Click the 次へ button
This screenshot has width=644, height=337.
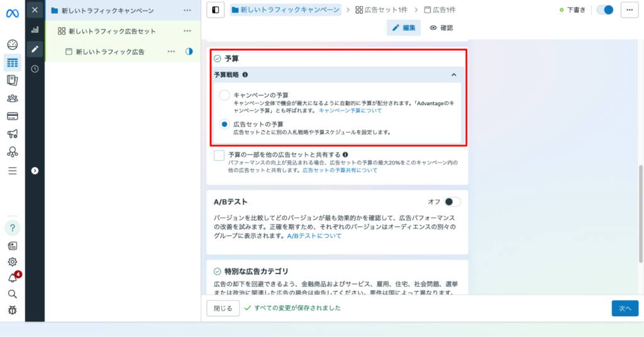pos(625,308)
